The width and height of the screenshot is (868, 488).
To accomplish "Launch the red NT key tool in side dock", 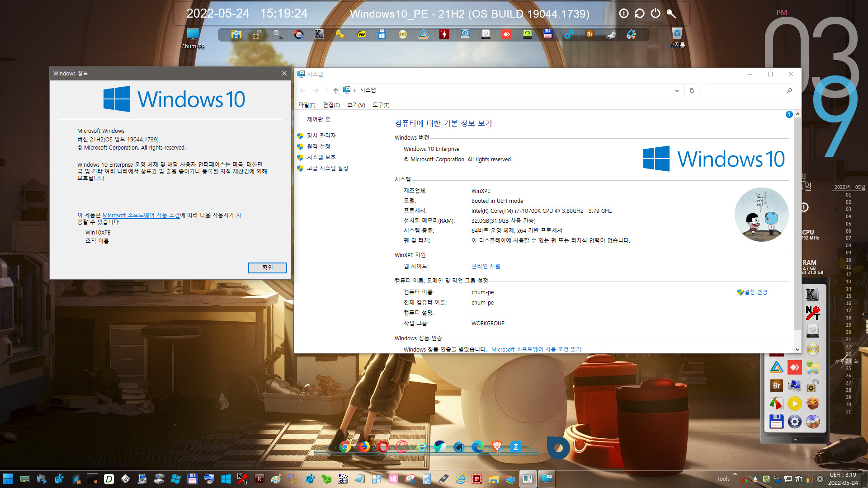I will point(812,313).
